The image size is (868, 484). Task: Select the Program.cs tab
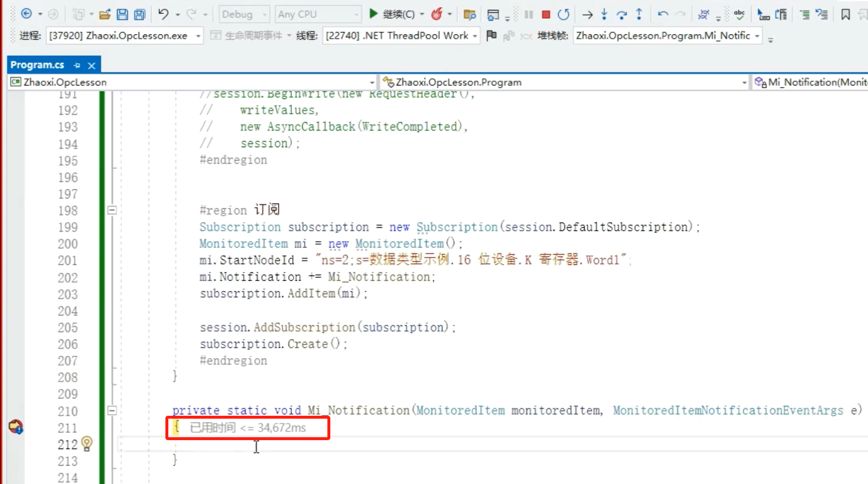click(38, 65)
